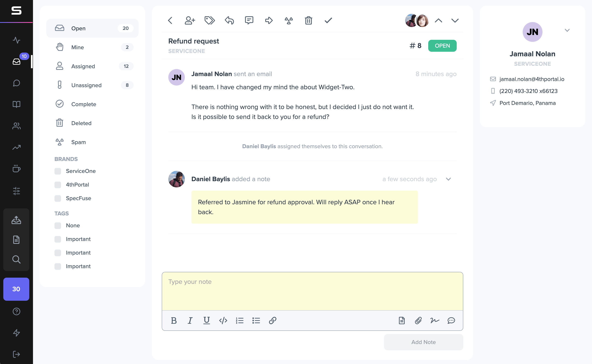Navigate to previous conversation arrow
This screenshot has width=592, height=364.
[439, 20]
